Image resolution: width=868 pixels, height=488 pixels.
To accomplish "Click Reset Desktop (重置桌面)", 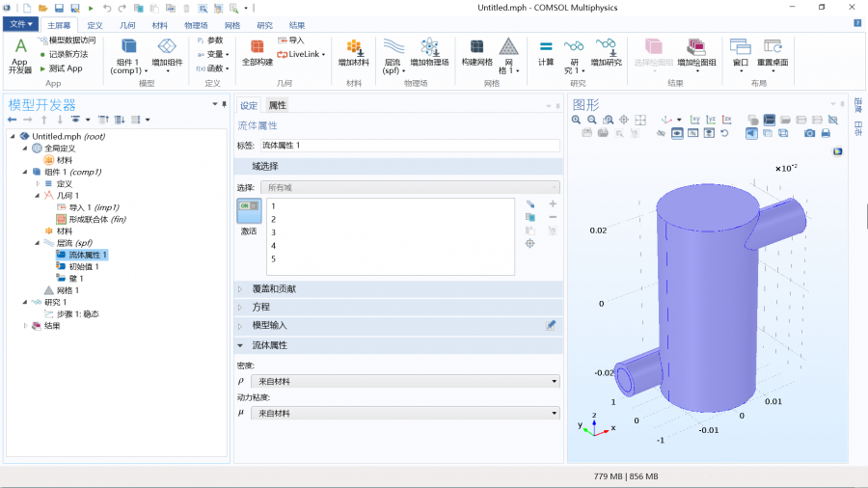I will point(773,54).
